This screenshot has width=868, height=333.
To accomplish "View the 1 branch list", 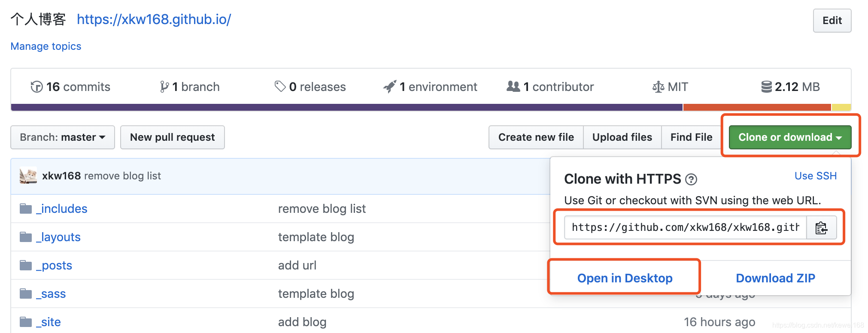I will pos(189,87).
